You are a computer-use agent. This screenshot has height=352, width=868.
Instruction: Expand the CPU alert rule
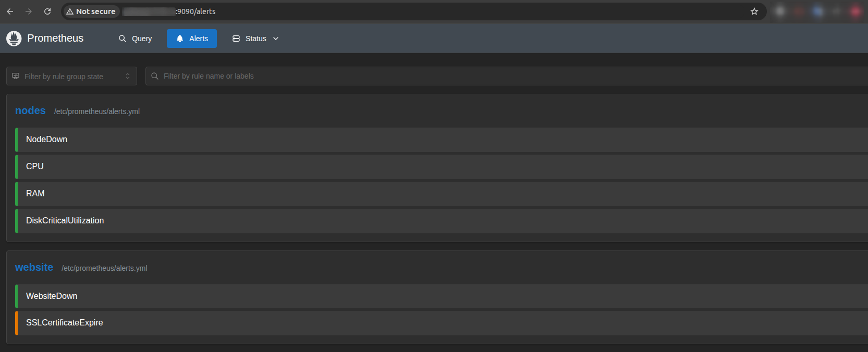click(442, 167)
